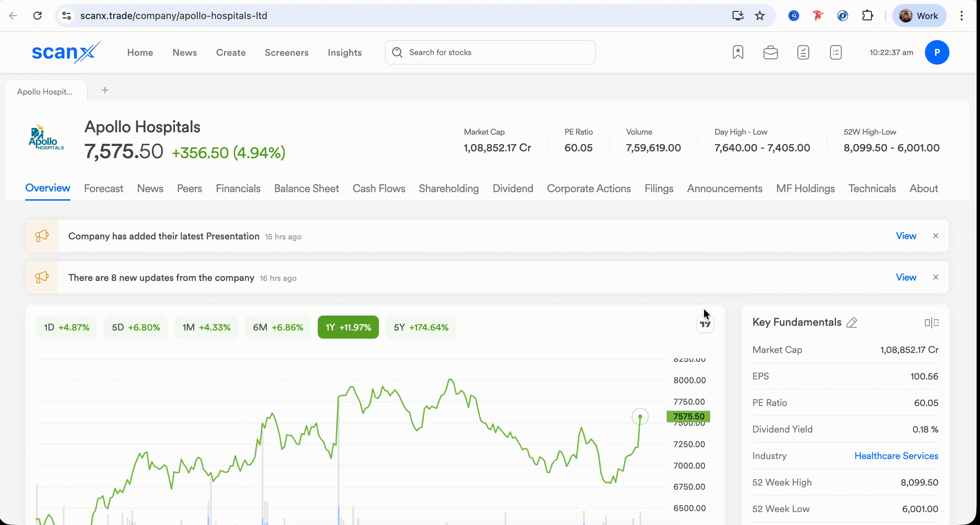
Task: Click megaphone icon on Presentation notification
Action: pyautogui.click(x=42, y=236)
